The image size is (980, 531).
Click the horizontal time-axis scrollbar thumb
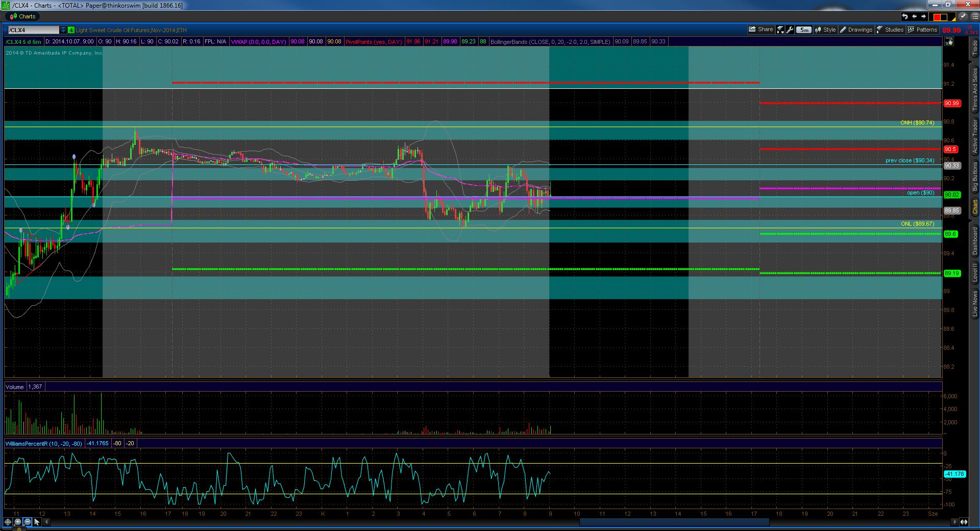point(674,522)
